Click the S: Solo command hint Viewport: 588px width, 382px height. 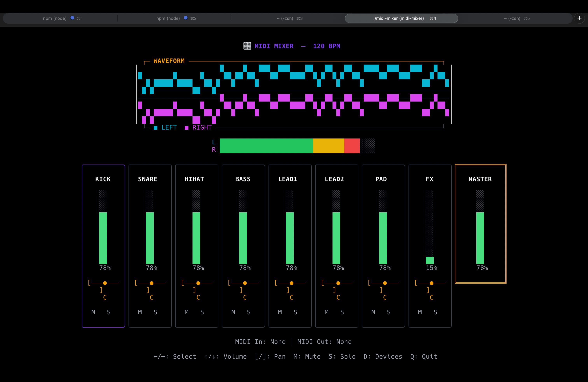(x=342, y=356)
